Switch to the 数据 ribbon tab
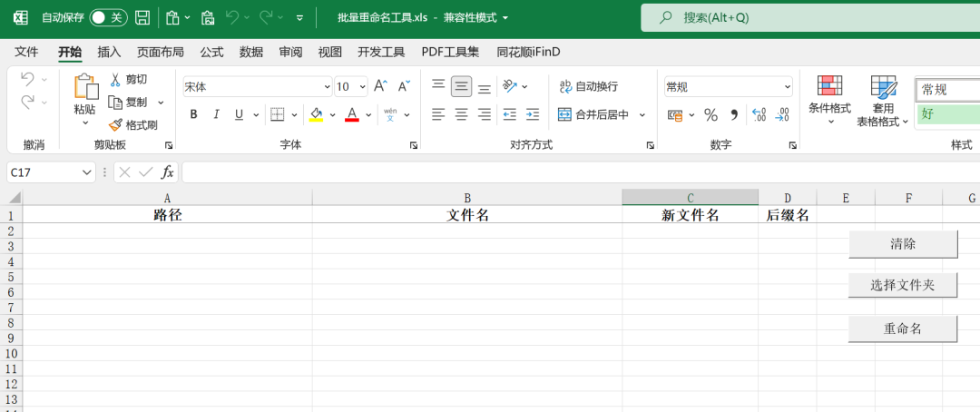Screen dimensions: 980x412 251,53
